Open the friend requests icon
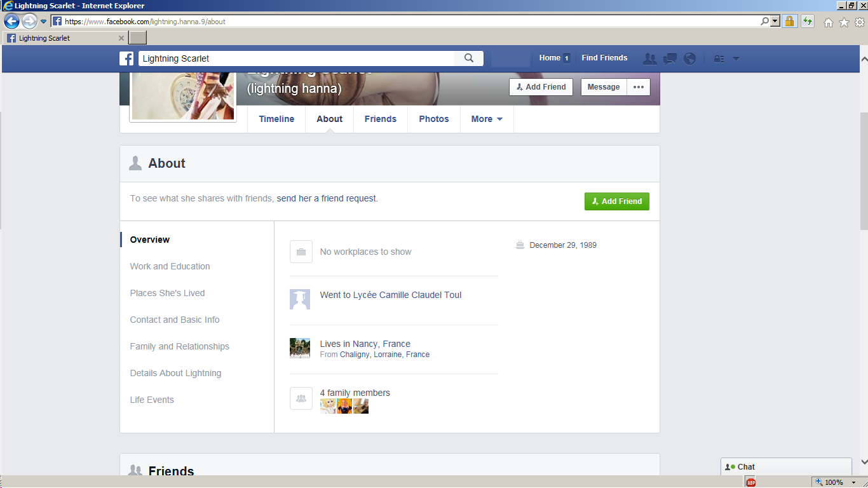Screen dimensions: 868x488 (x=649, y=58)
